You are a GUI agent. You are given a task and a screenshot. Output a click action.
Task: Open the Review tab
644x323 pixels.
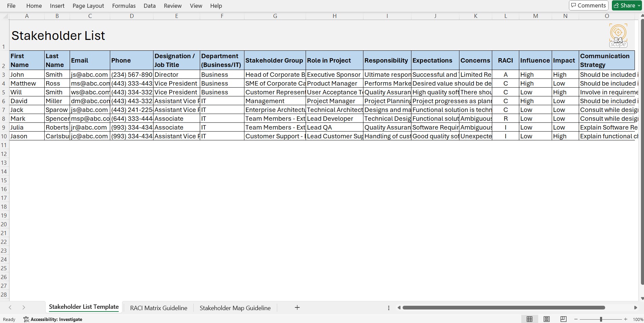tap(173, 6)
